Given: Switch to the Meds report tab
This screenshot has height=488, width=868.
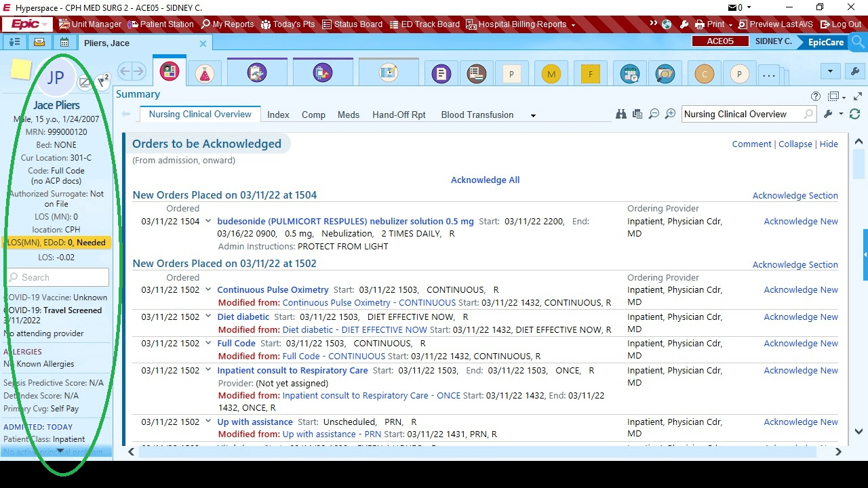Looking at the screenshot, I should click(349, 115).
